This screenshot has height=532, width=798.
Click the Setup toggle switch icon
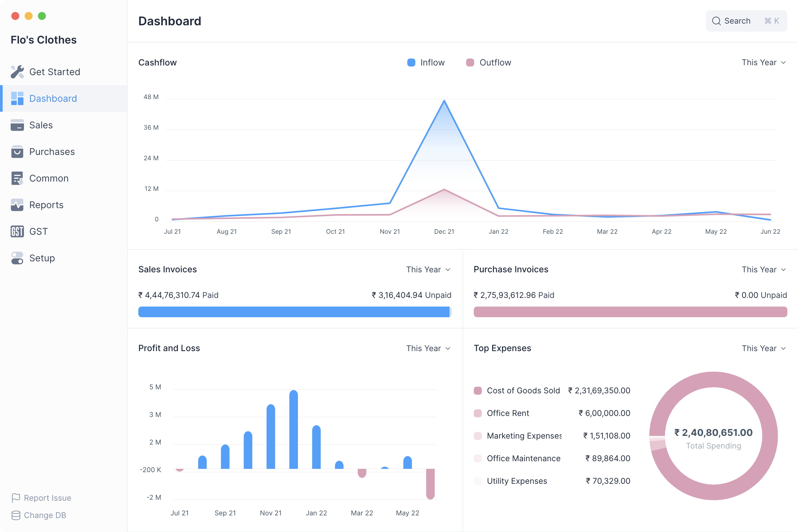pyautogui.click(x=17, y=258)
